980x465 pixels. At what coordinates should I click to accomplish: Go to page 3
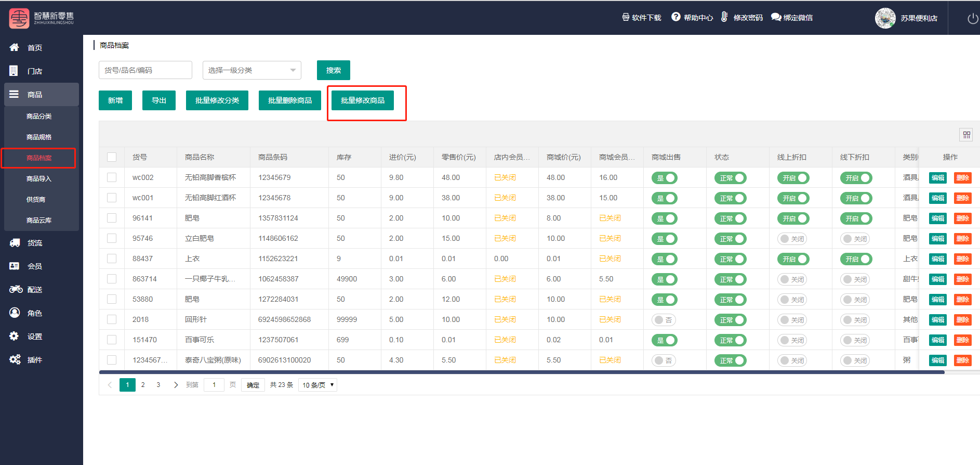click(158, 385)
